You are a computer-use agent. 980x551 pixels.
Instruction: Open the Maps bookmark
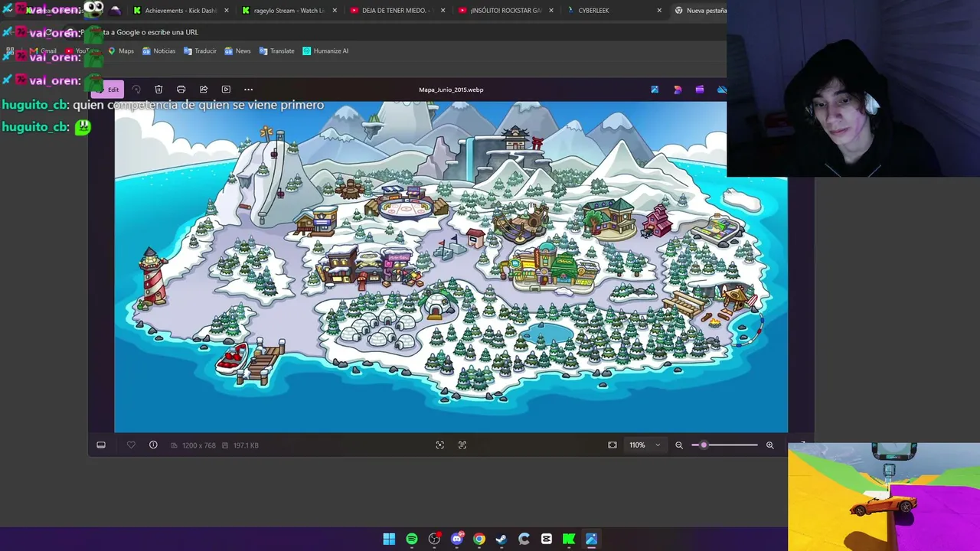point(121,51)
